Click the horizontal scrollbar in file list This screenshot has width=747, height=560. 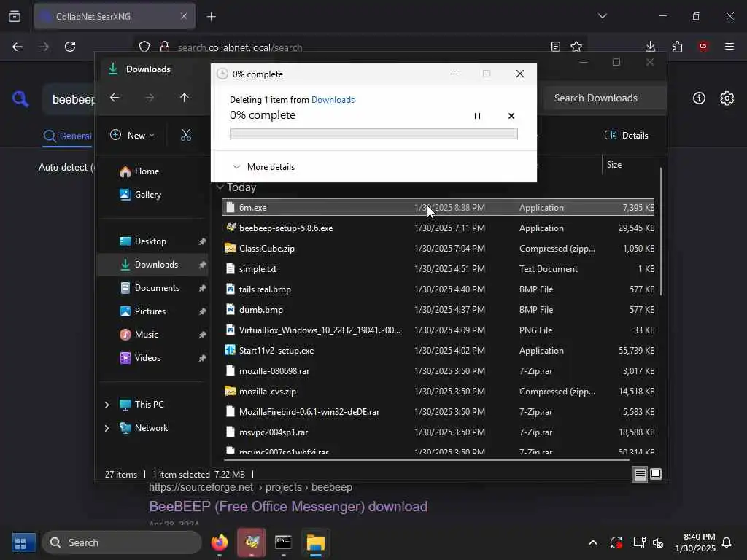point(426,460)
